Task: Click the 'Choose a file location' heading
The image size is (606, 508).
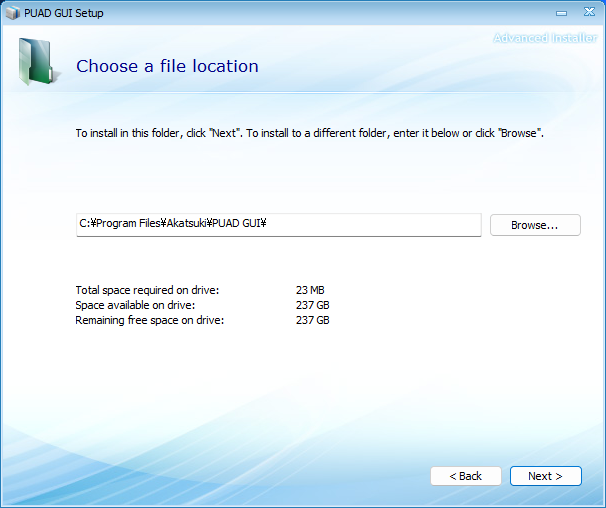Action: pyautogui.click(x=167, y=66)
